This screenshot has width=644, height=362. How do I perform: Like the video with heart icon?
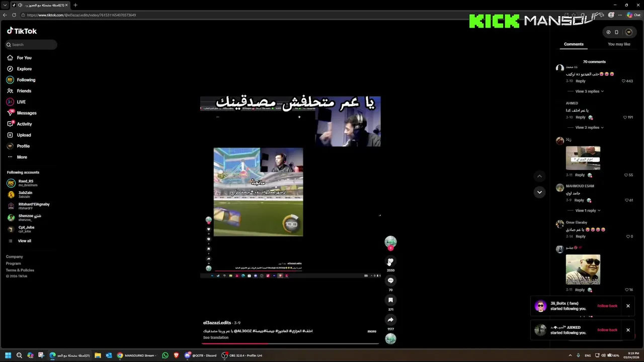click(390, 261)
